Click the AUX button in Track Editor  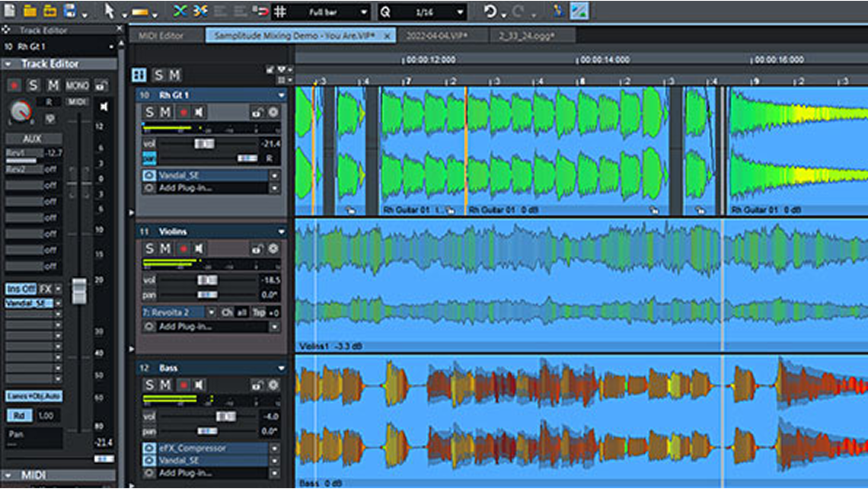(x=32, y=139)
